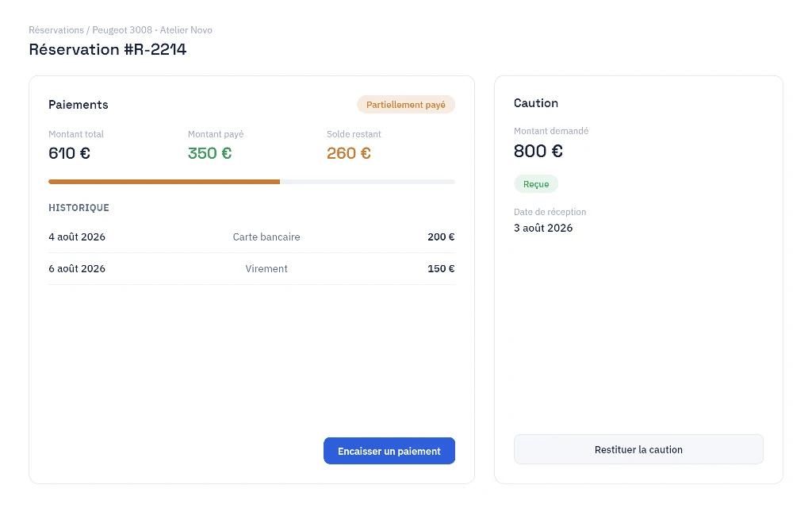
Task: Select the 200 € payment amount
Action: (x=441, y=237)
